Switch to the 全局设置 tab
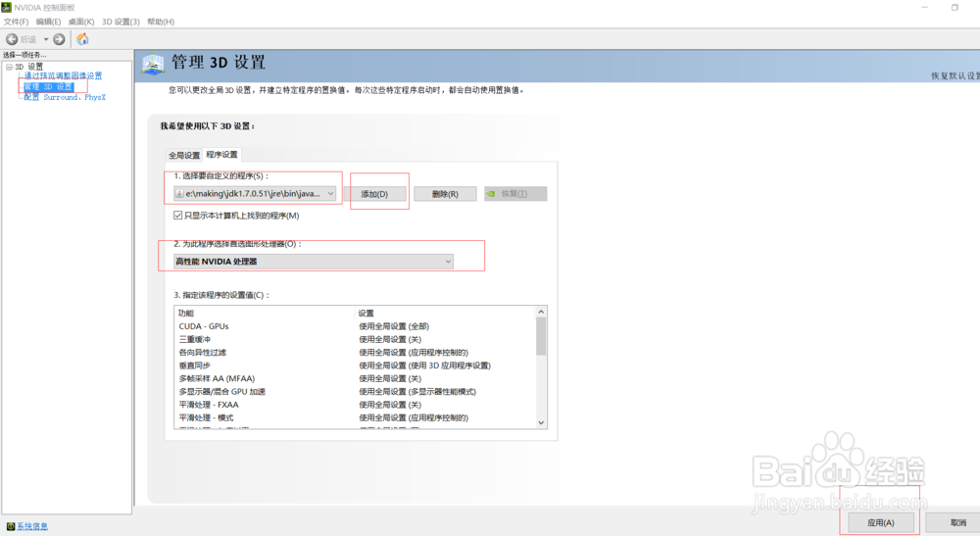 pyautogui.click(x=184, y=155)
